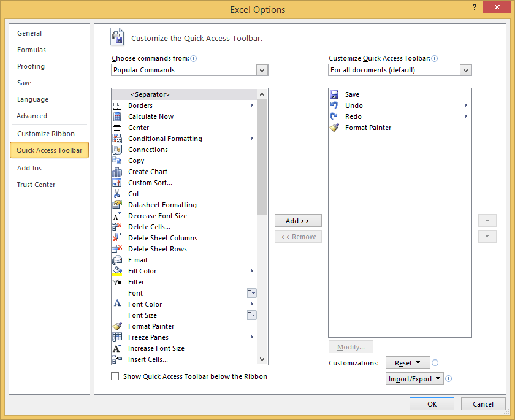Select Format Painter icon in commands list
Image resolution: width=515 pixels, height=420 pixels.
(117, 326)
